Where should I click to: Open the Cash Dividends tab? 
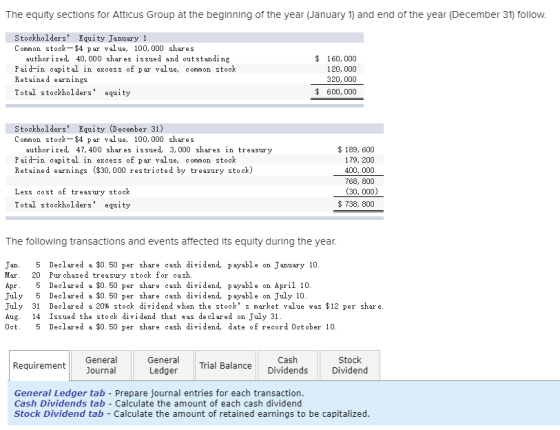point(288,365)
